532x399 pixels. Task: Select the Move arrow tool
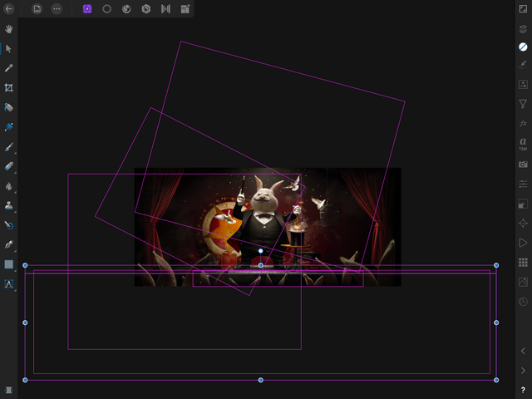pos(9,49)
